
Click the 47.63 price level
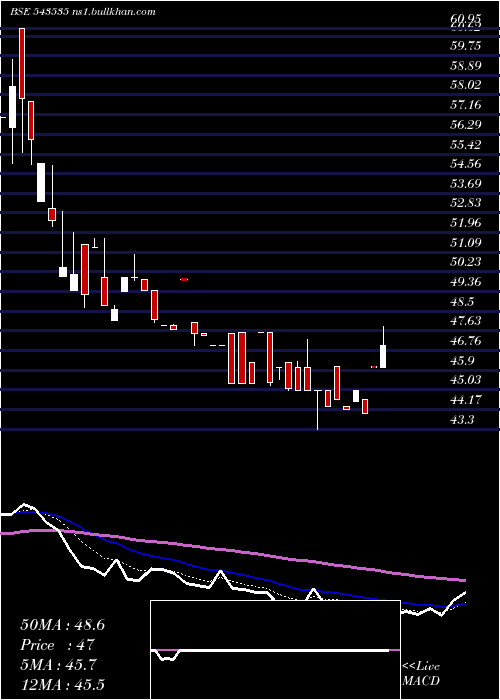click(466, 321)
